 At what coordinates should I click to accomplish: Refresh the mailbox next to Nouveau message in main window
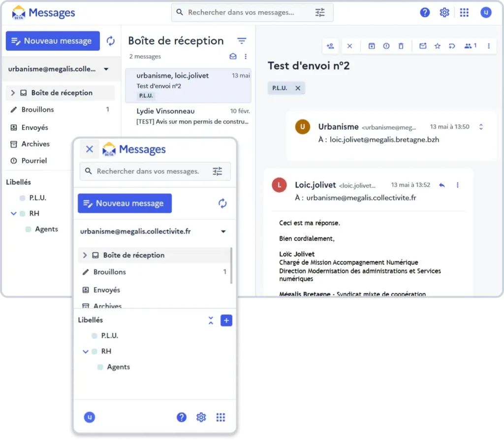click(111, 41)
